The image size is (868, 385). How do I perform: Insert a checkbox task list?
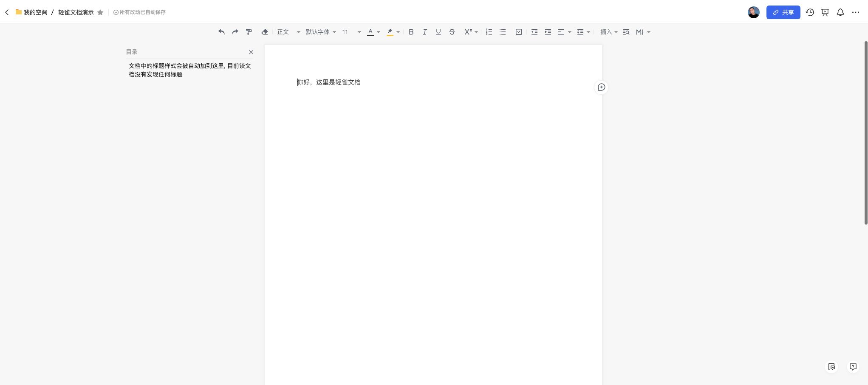coord(519,32)
